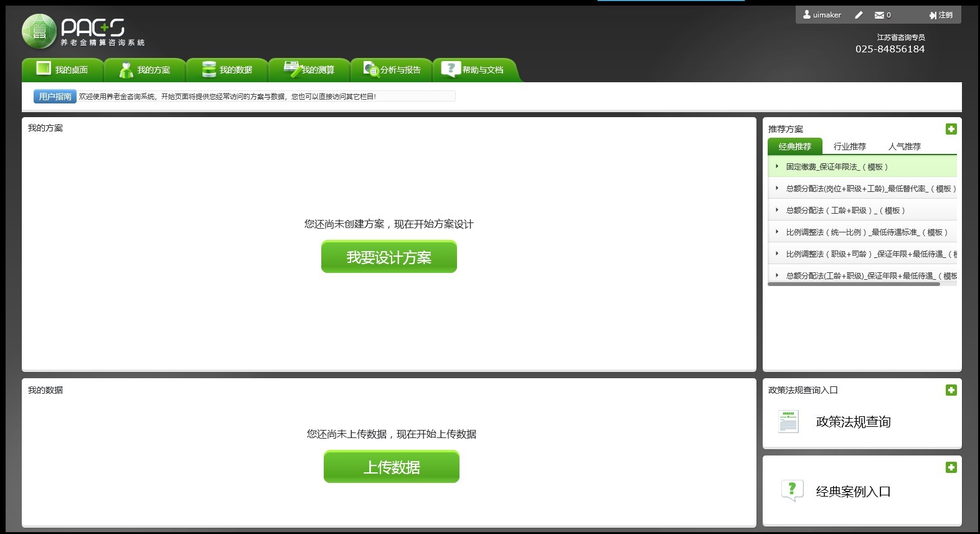Click the 分析与报告 magnifier icon
Viewport: 980px width, 534px height.
[x=371, y=69]
